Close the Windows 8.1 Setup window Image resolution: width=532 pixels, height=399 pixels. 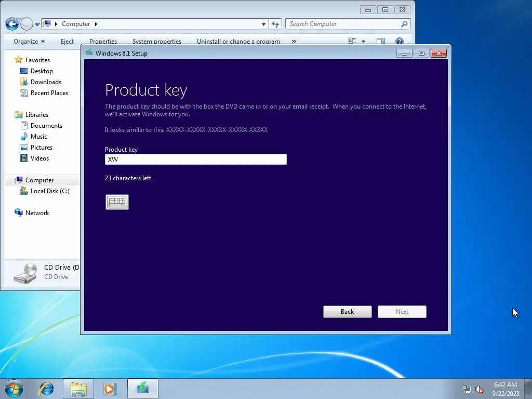438,54
